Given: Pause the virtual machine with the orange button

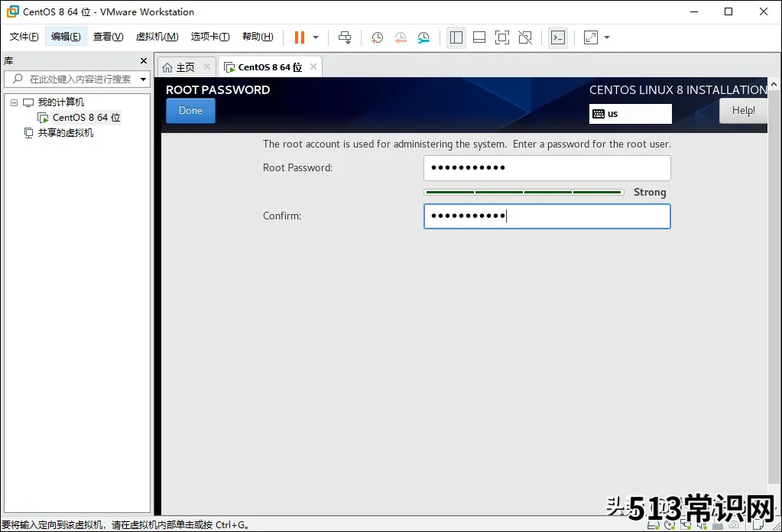Looking at the screenshot, I should (299, 37).
